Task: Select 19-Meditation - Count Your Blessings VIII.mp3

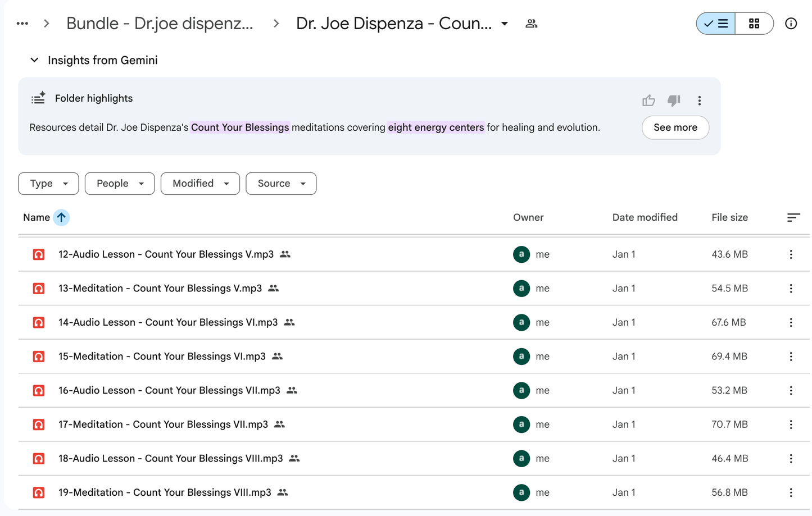Action: click(165, 492)
